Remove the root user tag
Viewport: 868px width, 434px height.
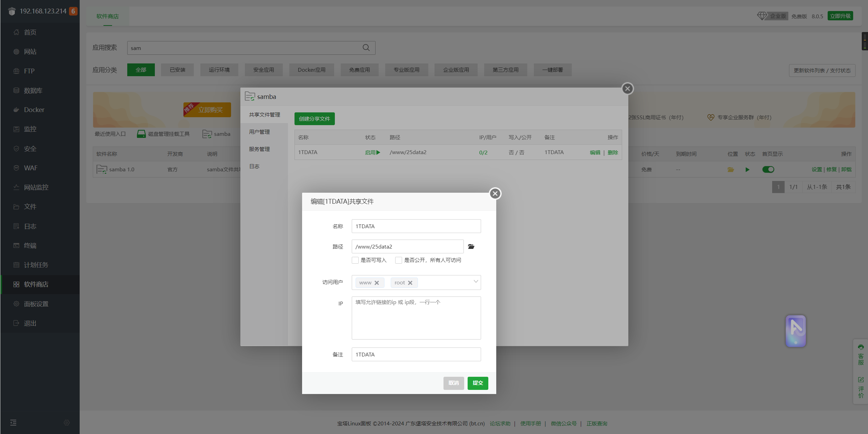pos(410,283)
